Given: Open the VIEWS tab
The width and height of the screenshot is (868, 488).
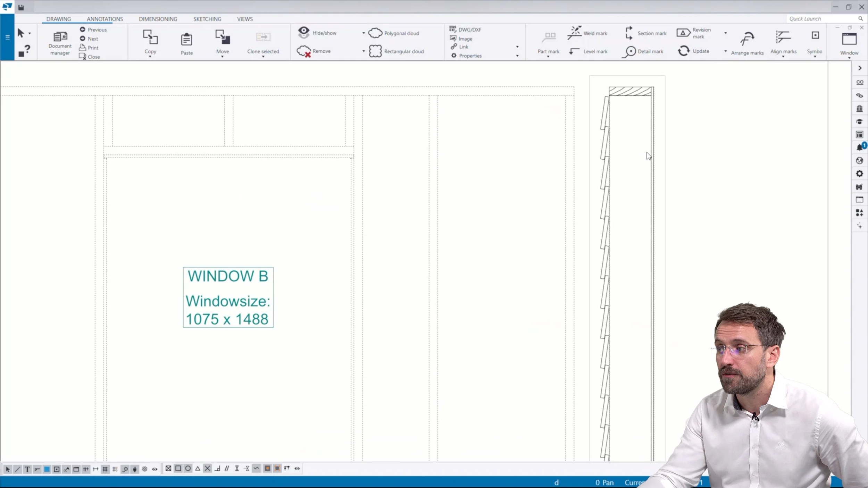Looking at the screenshot, I should coord(245,19).
